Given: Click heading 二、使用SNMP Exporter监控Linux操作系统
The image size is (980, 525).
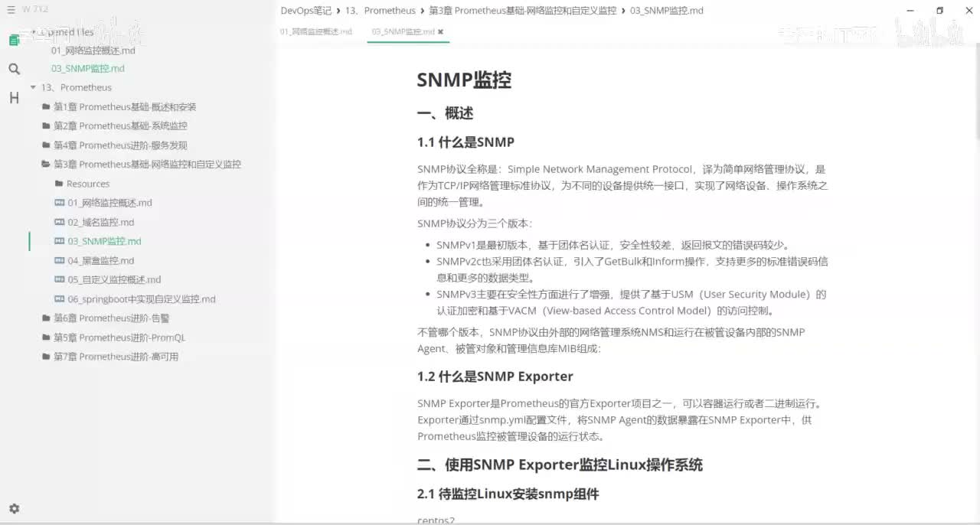Looking at the screenshot, I should tap(560, 465).
